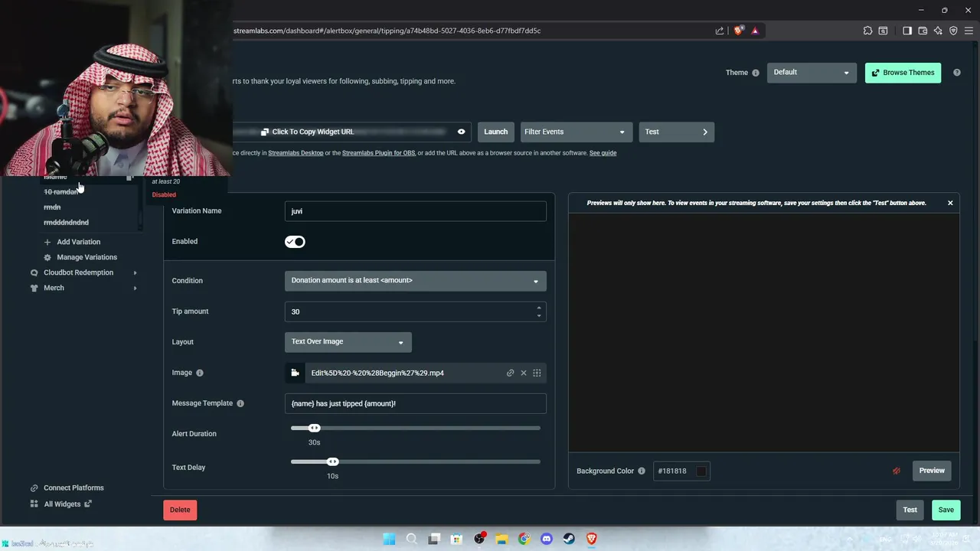Click the plus icon for Add Variation
980x551 pixels.
47,242
